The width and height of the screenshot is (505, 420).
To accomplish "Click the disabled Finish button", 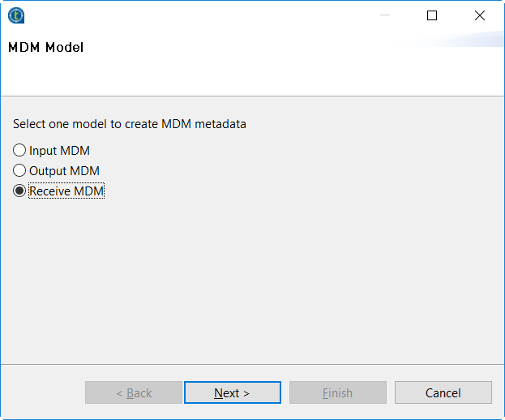I will tap(337, 392).
